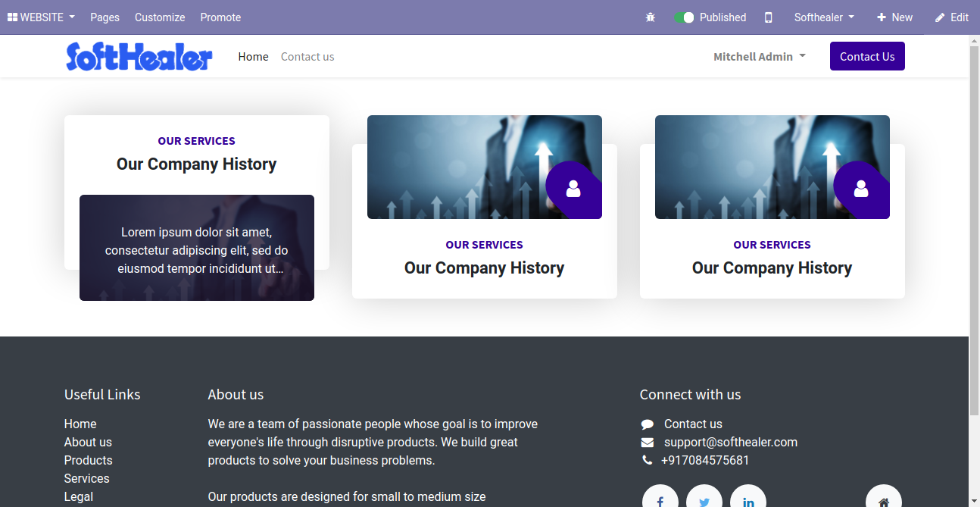Click the phone icon in footer
The height and width of the screenshot is (507, 980).
pyautogui.click(x=647, y=461)
